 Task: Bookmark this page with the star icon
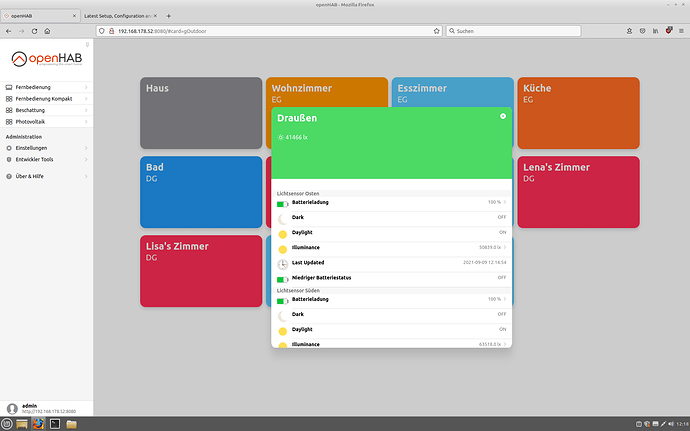point(437,31)
